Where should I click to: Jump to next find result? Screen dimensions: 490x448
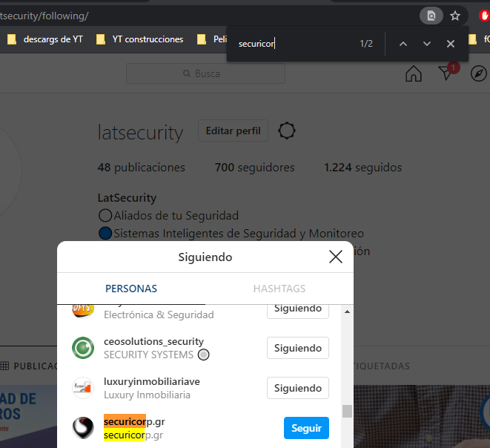coord(427,44)
